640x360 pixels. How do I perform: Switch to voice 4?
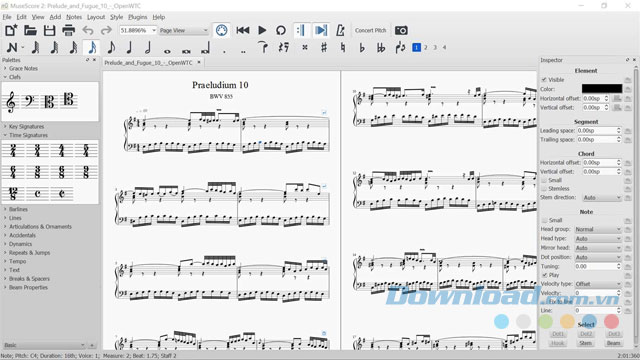point(444,47)
